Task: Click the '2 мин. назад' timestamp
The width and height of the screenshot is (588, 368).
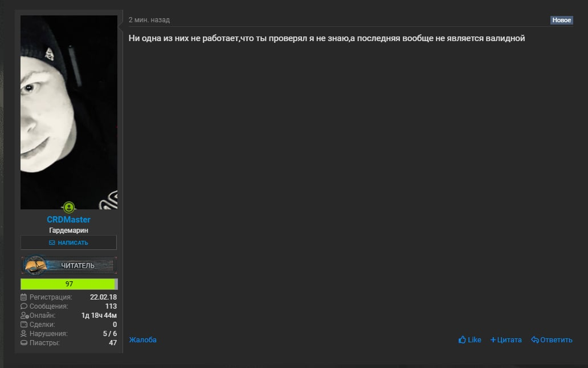Action: [149, 20]
